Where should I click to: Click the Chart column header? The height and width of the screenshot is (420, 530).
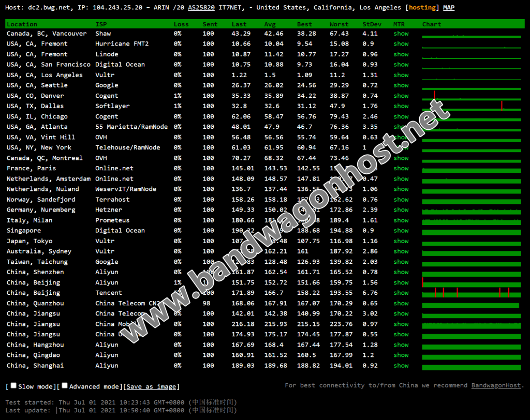tap(432, 24)
